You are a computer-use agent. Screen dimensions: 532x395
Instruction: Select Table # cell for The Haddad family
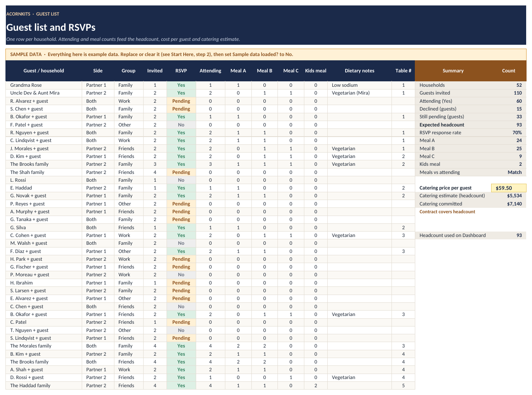click(403, 386)
